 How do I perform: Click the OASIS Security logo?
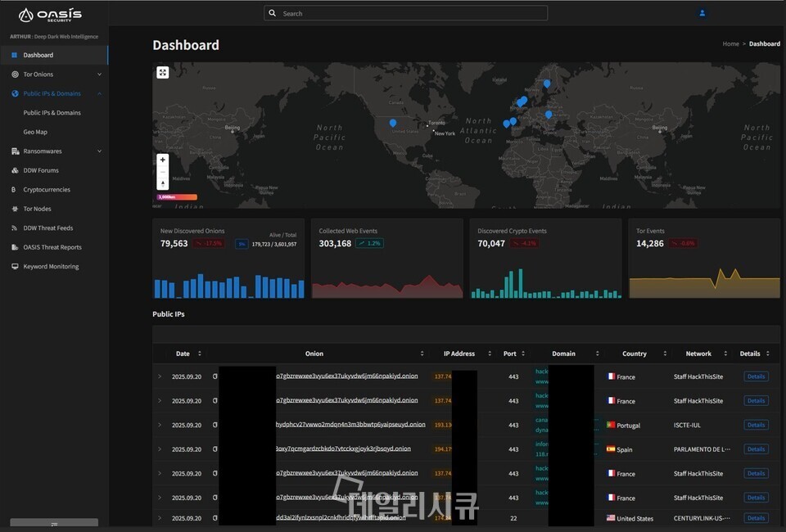click(50, 15)
